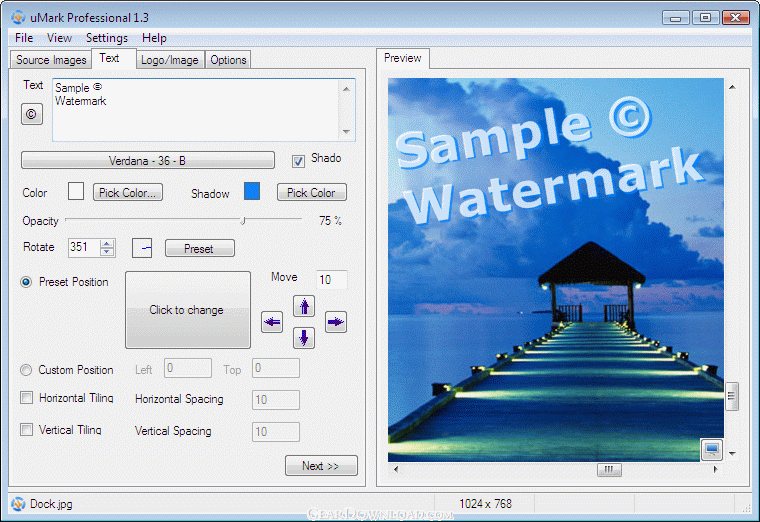Click the rotation angle indicator box

pyautogui.click(x=142, y=248)
